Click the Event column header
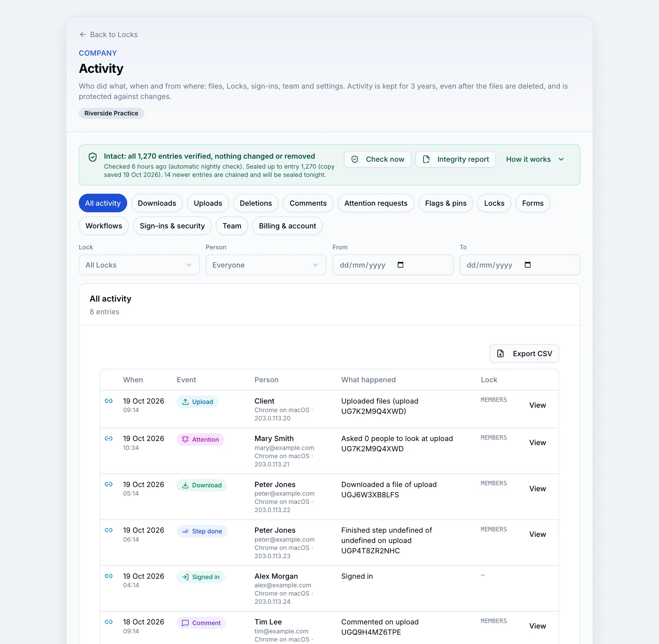The height and width of the screenshot is (644, 659). click(186, 380)
